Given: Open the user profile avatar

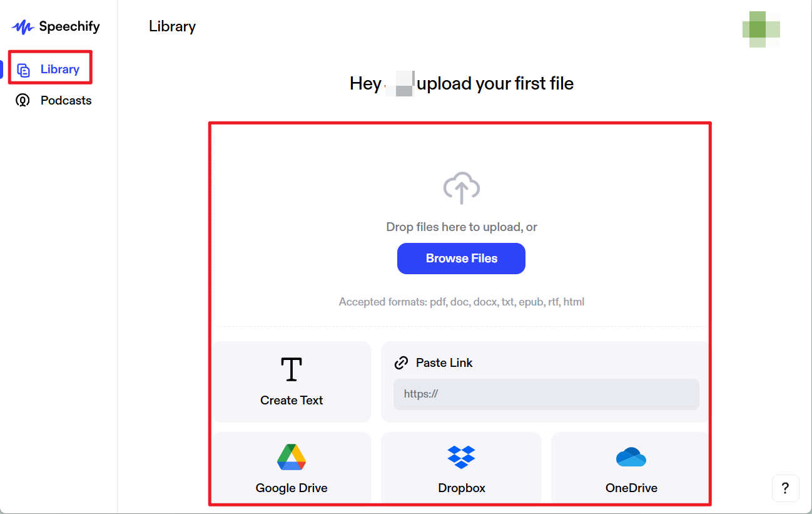Looking at the screenshot, I should [761, 29].
